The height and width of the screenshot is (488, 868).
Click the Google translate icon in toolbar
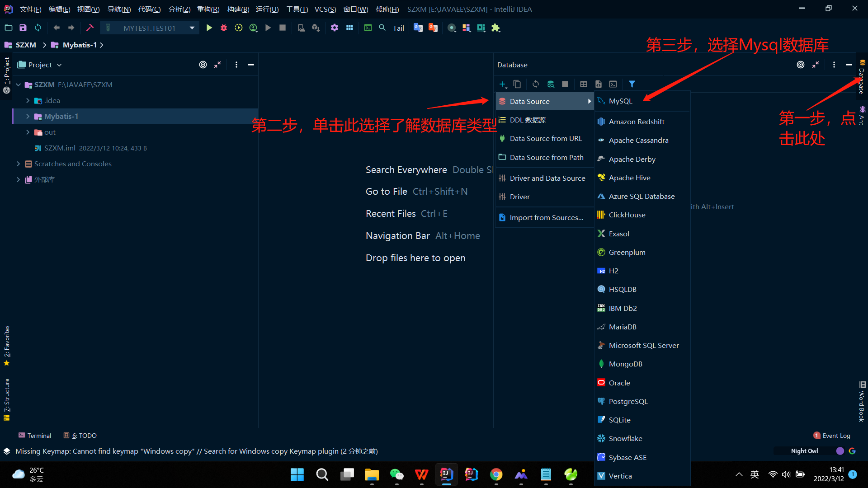pos(418,28)
